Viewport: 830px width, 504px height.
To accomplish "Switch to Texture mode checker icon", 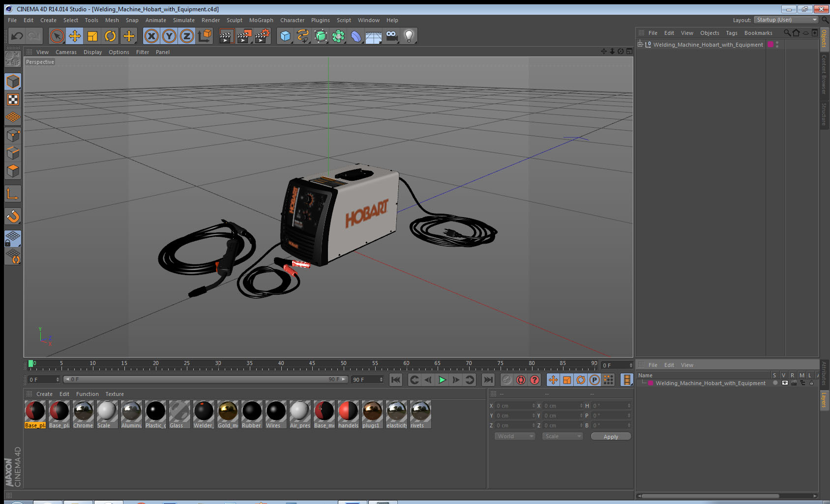I will pyautogui.click(x=13, y=100).
